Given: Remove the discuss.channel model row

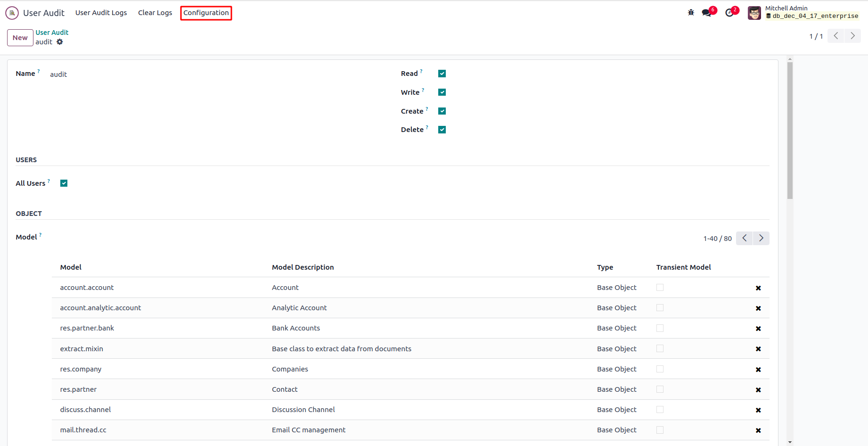Looking at the screenshot, I should [x=758, y=410].
